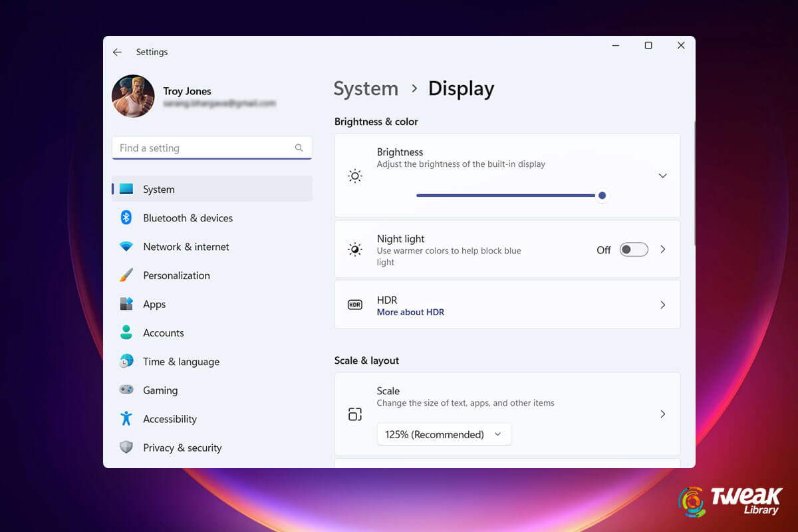Click the back arrow button
798x532 pixels.
(x=117, y=52)
